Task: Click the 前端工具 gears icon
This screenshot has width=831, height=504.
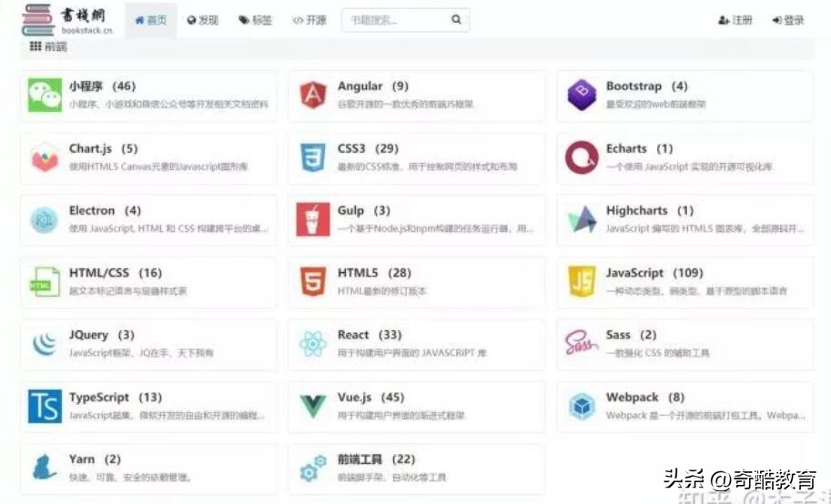Action: tap(313, 468)
